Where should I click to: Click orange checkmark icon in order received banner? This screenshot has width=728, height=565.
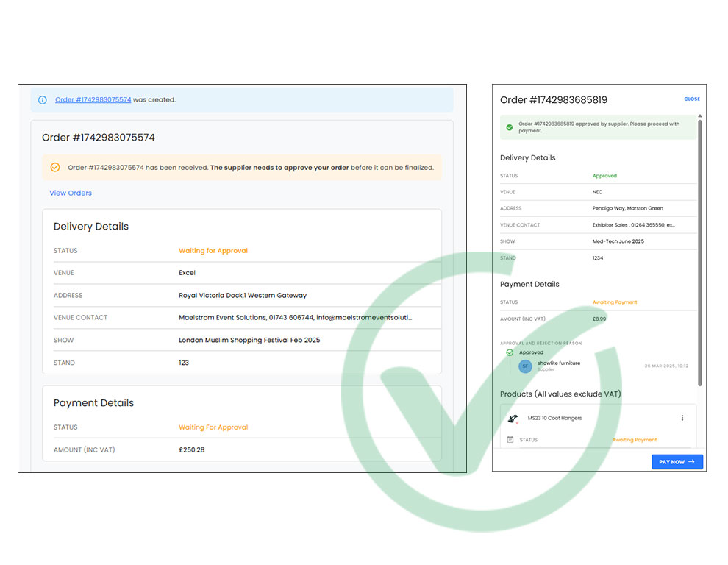click(x=54, y=168)
